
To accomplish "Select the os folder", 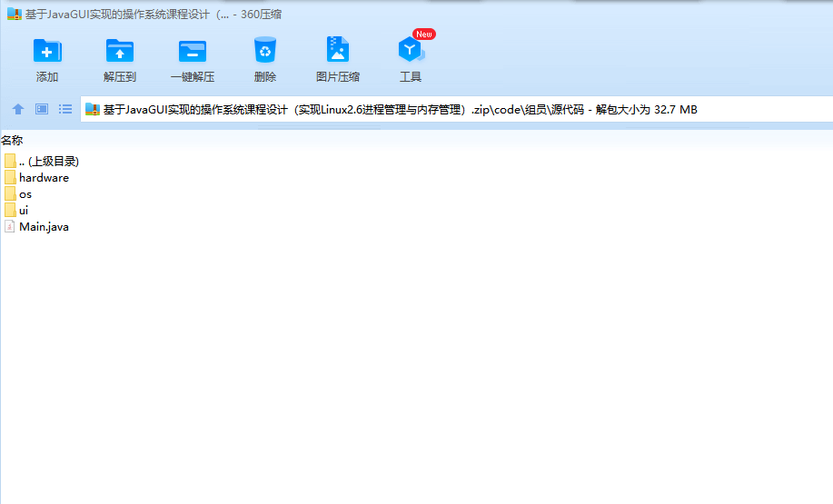I will (18, 193).
